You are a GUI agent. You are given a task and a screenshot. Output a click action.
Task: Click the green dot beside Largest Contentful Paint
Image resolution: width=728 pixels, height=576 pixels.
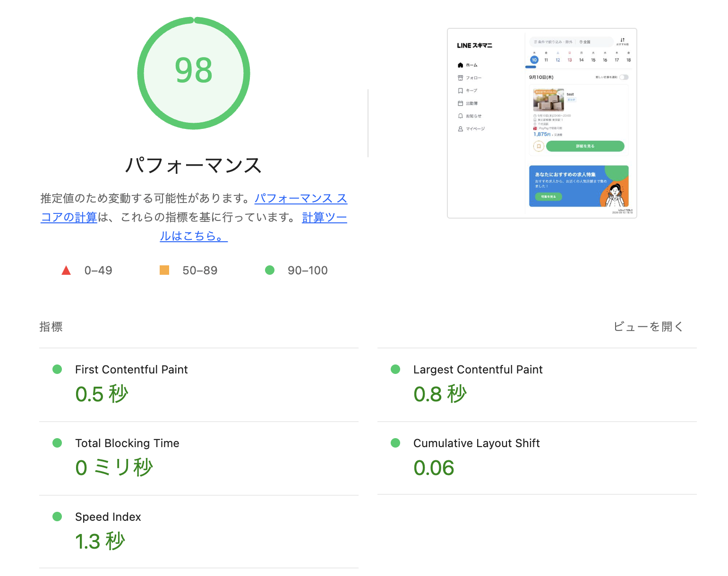pyautogui.click(x=395, y=369)
